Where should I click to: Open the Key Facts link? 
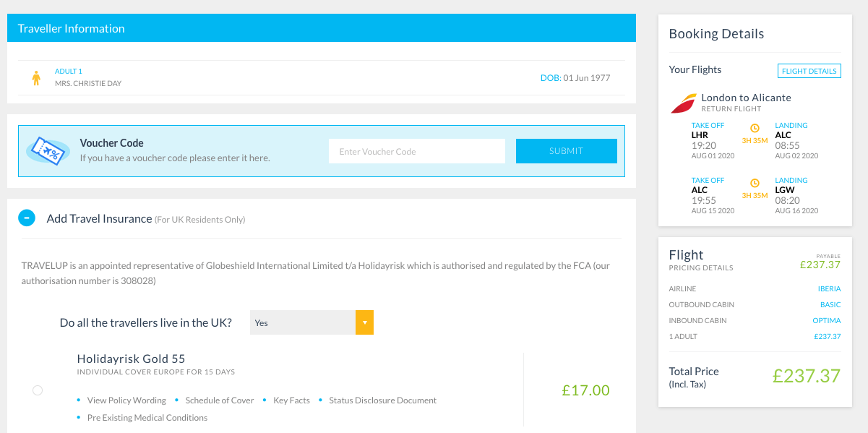pos(291,400)
